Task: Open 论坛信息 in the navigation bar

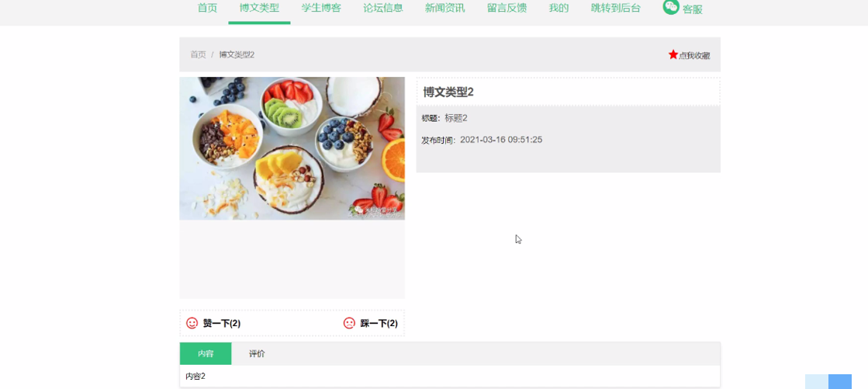Action: (x=383, y=8)
